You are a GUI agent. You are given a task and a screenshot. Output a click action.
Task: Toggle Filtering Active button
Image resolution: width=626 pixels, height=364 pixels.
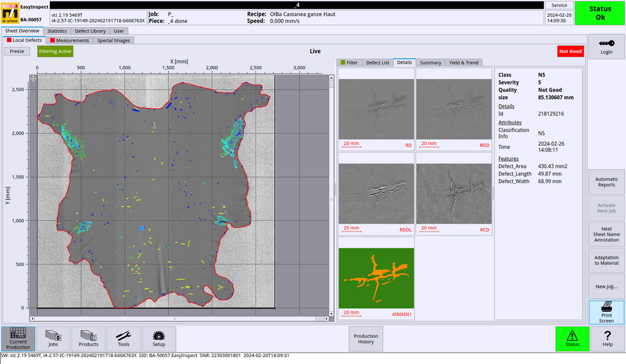(x=55, y=51)
